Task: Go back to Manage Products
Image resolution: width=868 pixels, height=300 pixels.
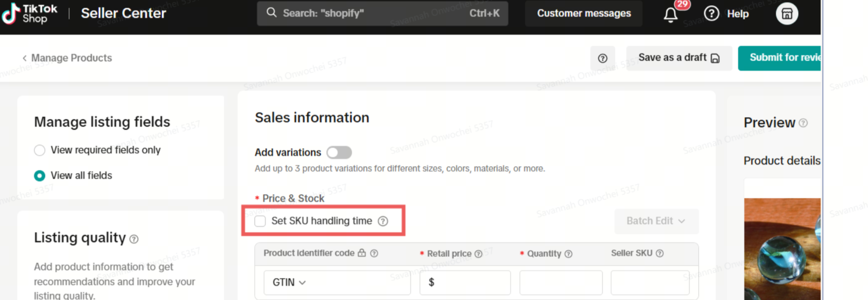Action: click(x=67, y=58)
